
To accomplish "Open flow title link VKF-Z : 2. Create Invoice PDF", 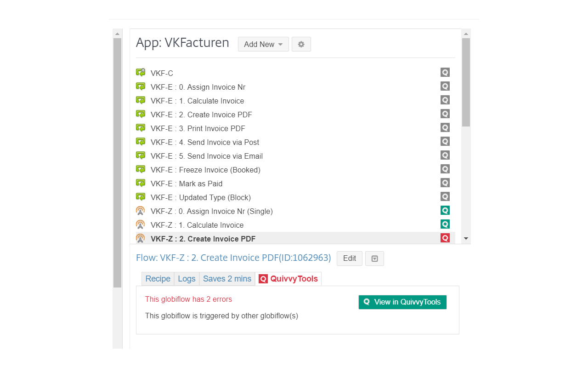I will (233, 258).
